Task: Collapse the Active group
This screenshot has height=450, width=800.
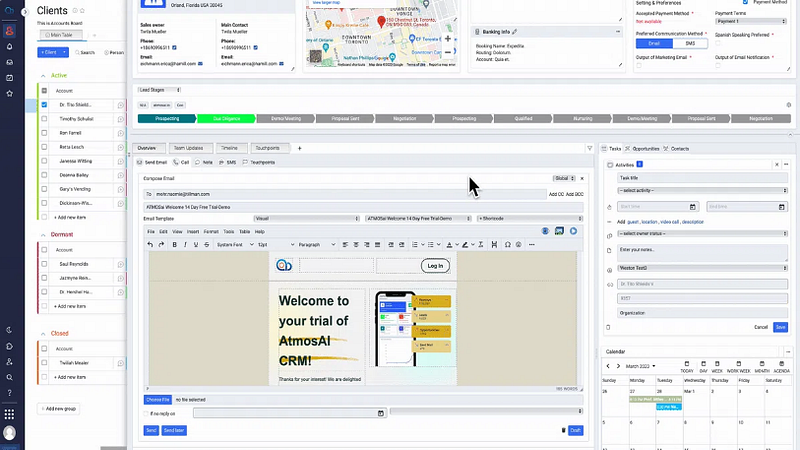Action: pos(43,76)
